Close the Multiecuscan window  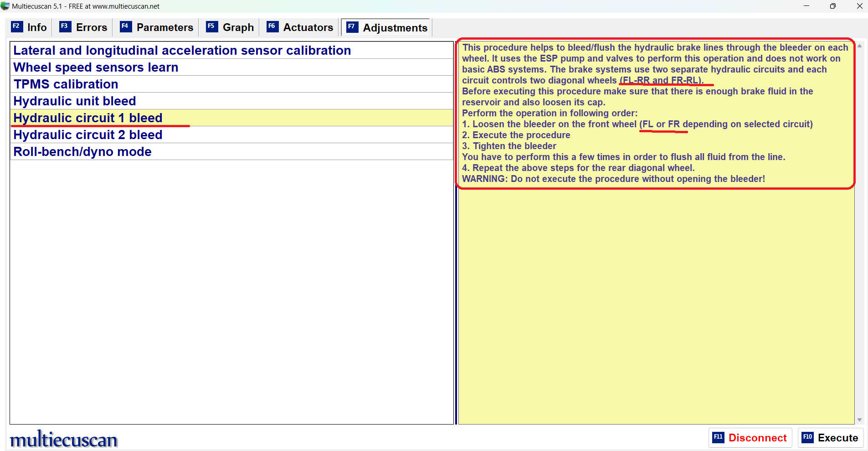pos(859,6)
